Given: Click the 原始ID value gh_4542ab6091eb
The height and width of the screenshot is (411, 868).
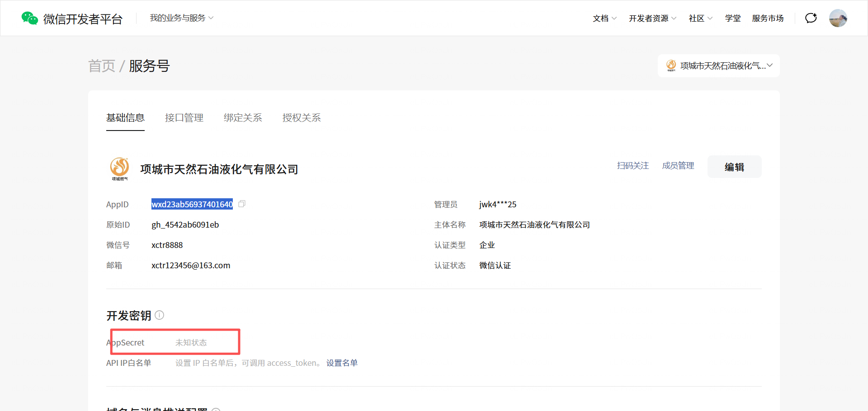Looking at the screenshot, I should [x=185, y=225].
